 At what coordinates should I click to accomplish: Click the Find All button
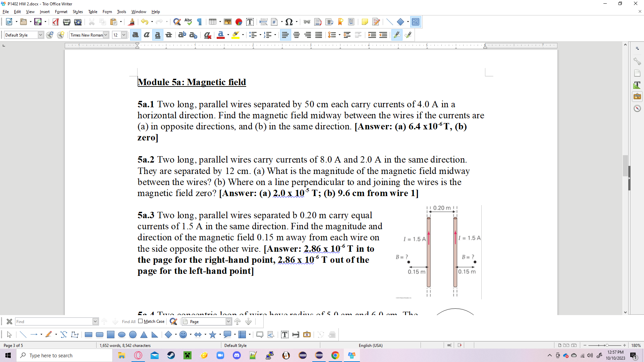128,321
